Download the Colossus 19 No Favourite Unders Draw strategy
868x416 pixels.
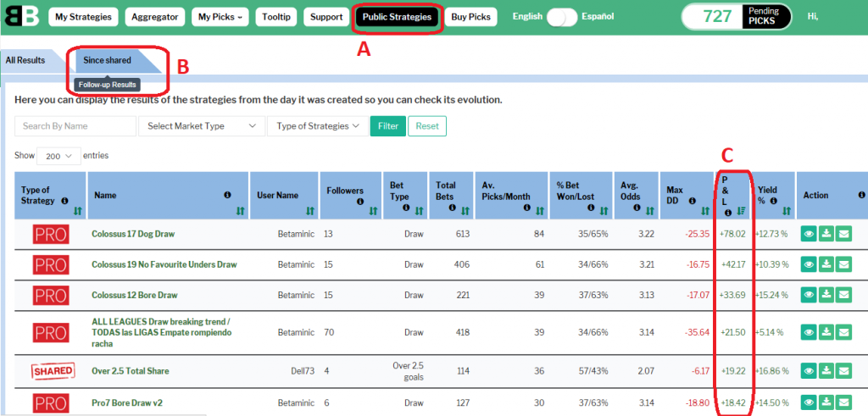(x=826, y=265)
